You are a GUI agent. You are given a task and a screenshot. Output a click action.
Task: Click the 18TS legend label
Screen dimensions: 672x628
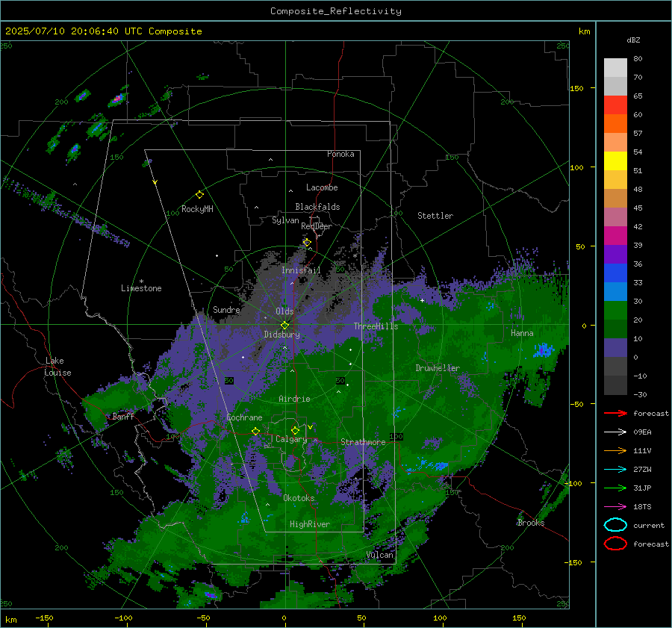[x=642, y=507]
